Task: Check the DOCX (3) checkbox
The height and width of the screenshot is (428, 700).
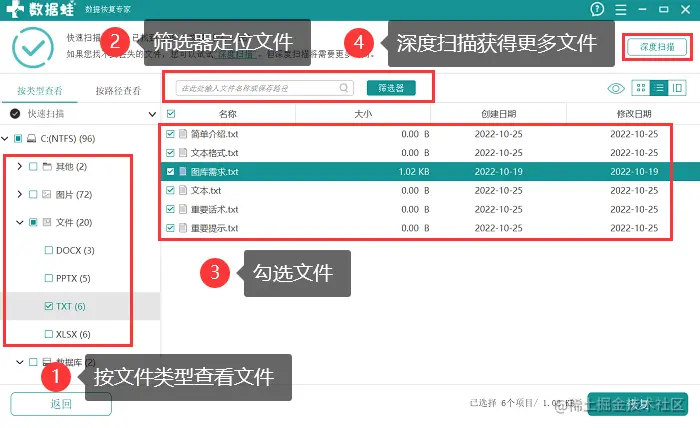Action: pyautogui.click(x=49, y=250)
